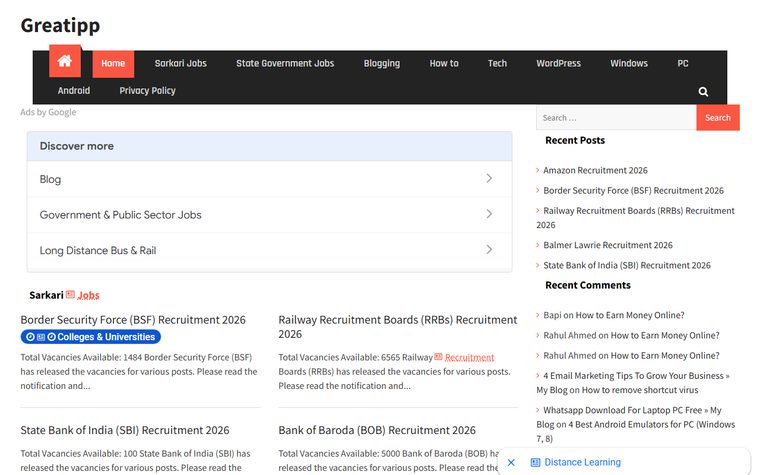Viewport: 760px width, 475px height.
Task: Close the Distance Learning ad with X
Action: click(511, 462)
